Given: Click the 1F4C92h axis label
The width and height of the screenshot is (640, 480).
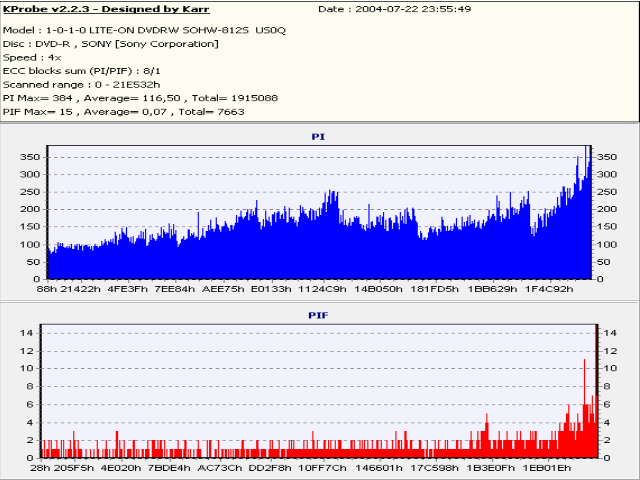Looking at the screenshot, I should (x=549, y=289).
